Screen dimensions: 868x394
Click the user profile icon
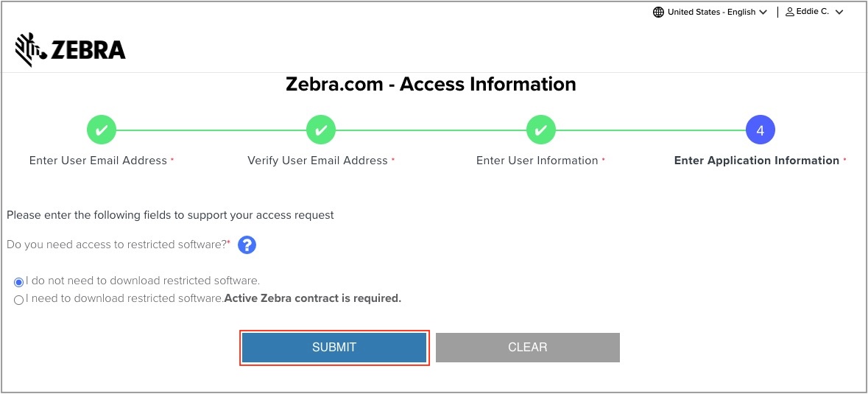click(x=790, y=12)
